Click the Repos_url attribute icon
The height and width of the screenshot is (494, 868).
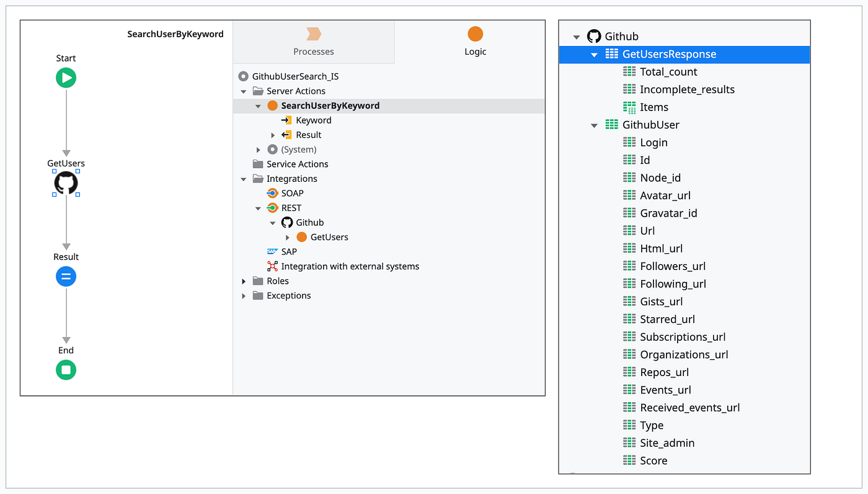(629, 372)
